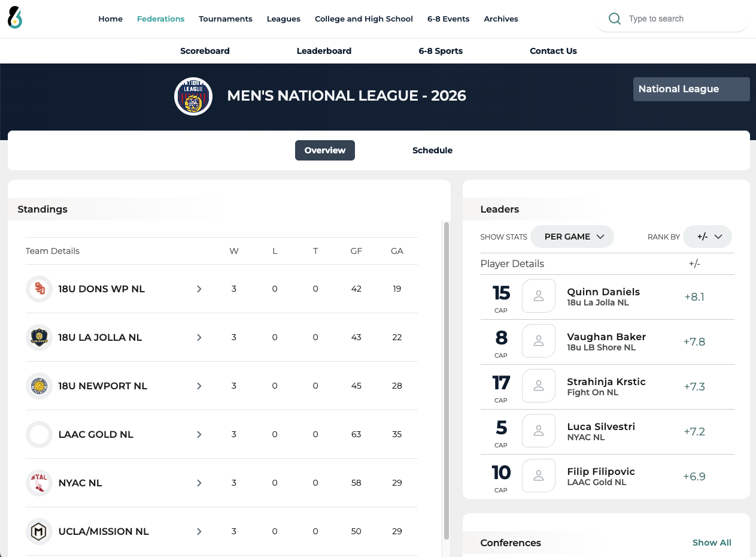Open the Contact Us link
Image resolution: width=756 pixels, height=557 pixels.
[553, 51]
